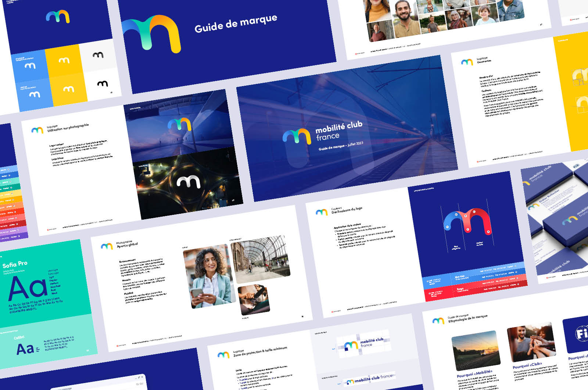Select the 'Pourquoi «Mobilité»' caption

pos(474,373)
